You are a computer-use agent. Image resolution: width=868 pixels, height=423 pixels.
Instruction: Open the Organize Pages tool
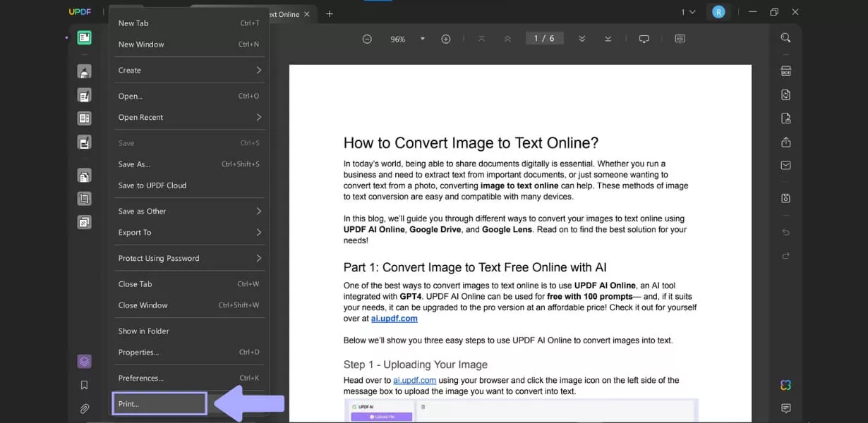click(85, 176)
